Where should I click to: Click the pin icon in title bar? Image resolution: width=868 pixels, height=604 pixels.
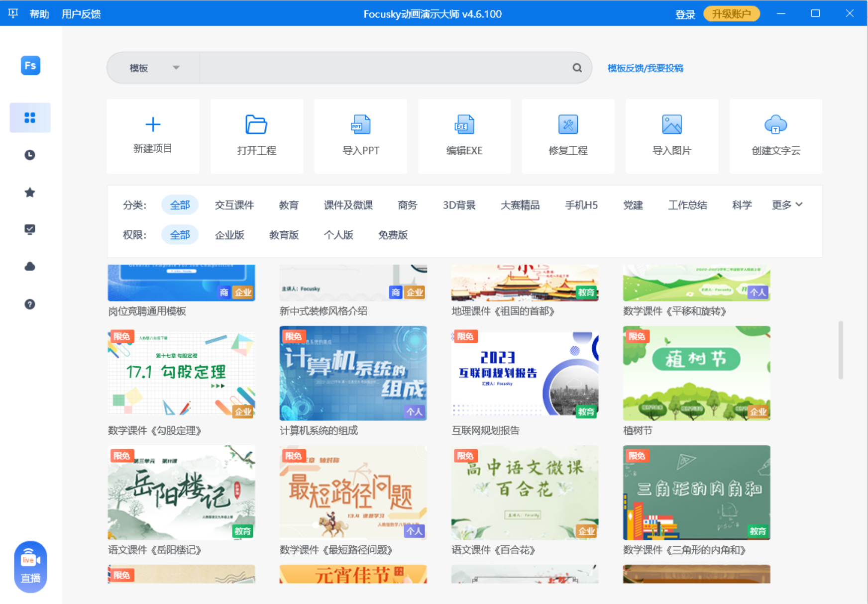pyautogui.click(x=13, y=13)
